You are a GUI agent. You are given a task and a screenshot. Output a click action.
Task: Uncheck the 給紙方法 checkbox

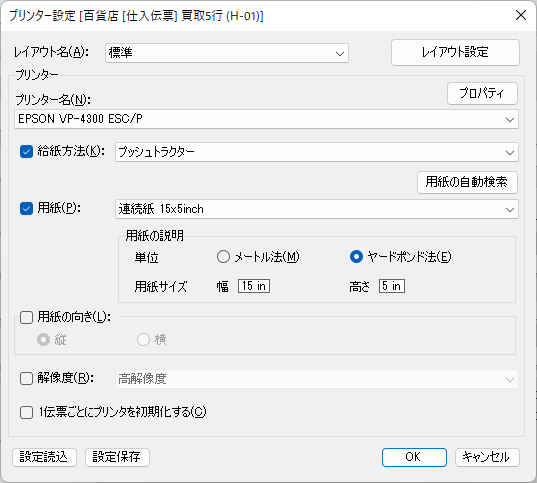coord(26,151)
